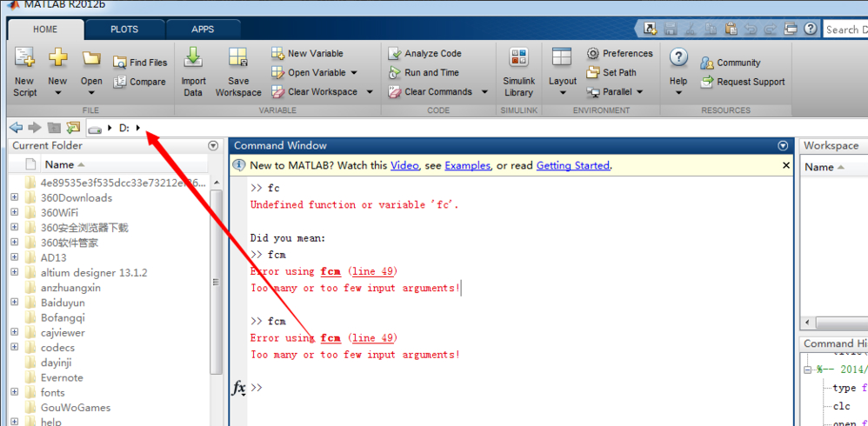868x426 pixels.
Task: Click Set Path
Action: point(611,72)
